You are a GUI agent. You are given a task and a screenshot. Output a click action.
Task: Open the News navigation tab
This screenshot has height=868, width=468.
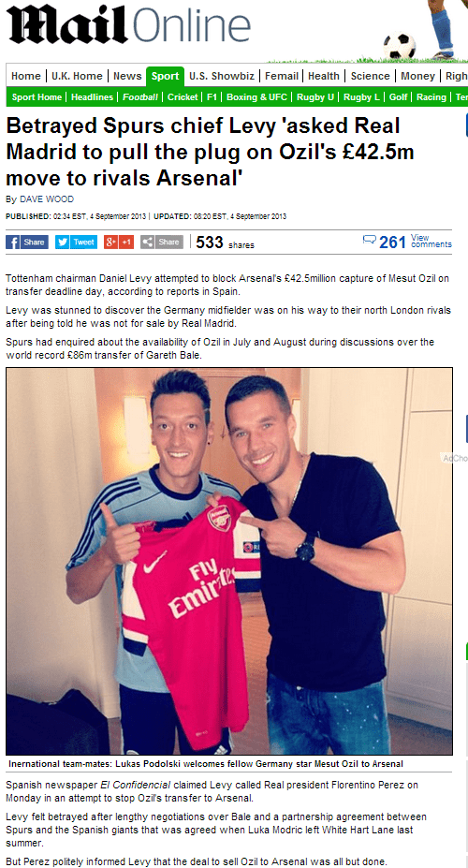128,77
